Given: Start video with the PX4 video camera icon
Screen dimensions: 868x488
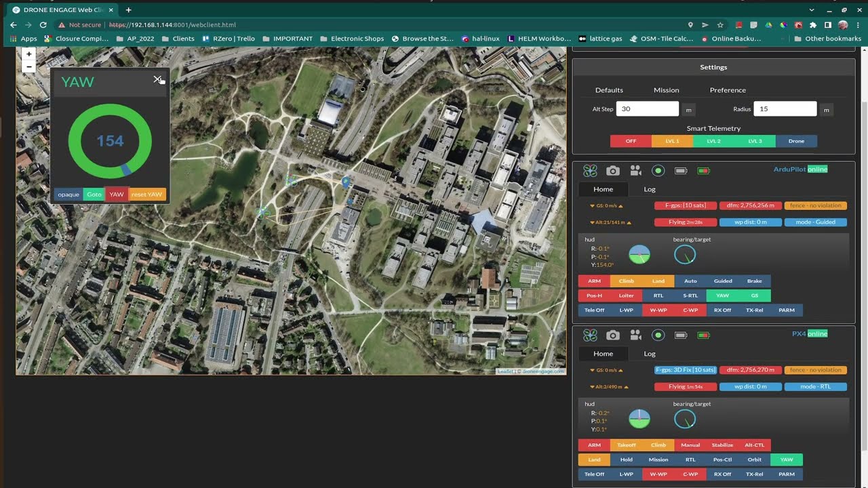Looking at the screenshot, I should [635, 335].
